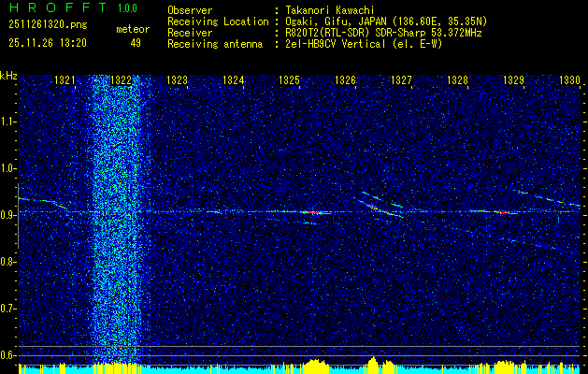This screenshot has width=588, height=374.
Task: Click the vertical gray range bar at left edge
Action: (18, 216)
